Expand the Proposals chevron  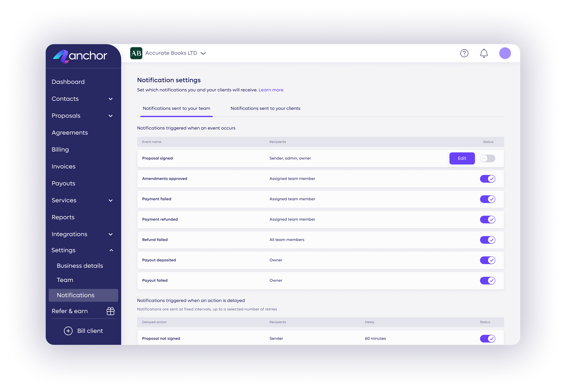click(111, 116)
